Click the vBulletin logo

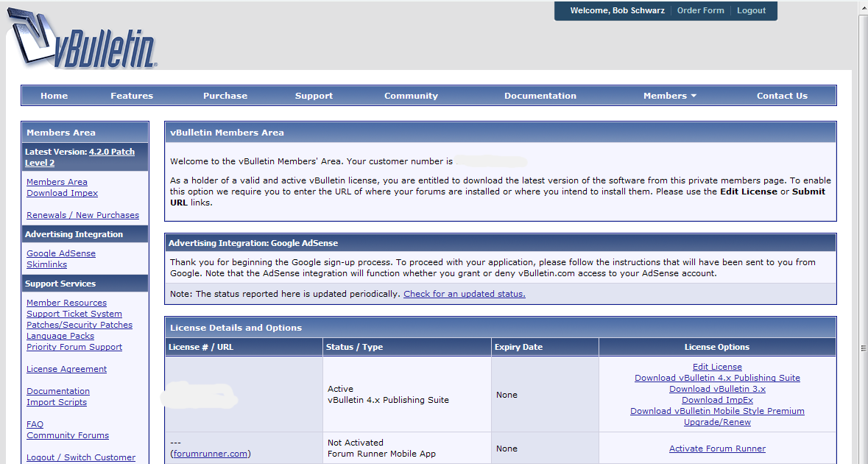(83, 40)
